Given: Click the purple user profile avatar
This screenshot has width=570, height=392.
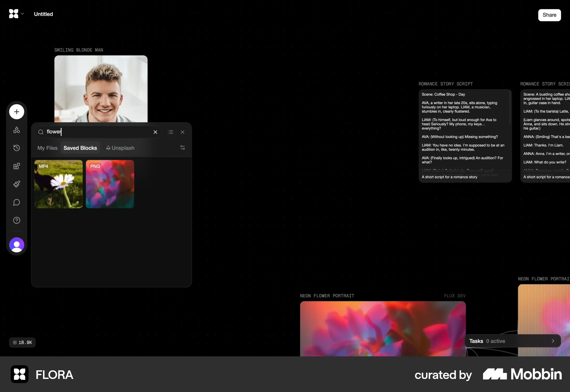Looking at the screenshot, I should (17, 245).
